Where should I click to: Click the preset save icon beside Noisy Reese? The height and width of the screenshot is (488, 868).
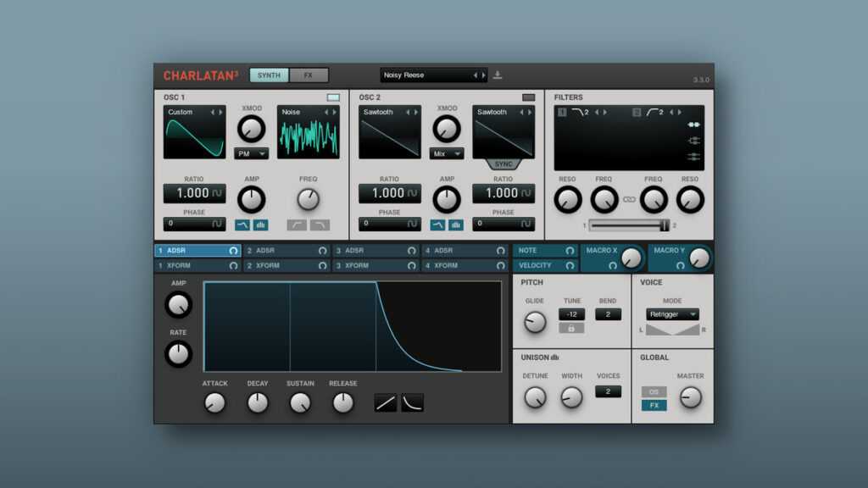[x=498, y=75]
